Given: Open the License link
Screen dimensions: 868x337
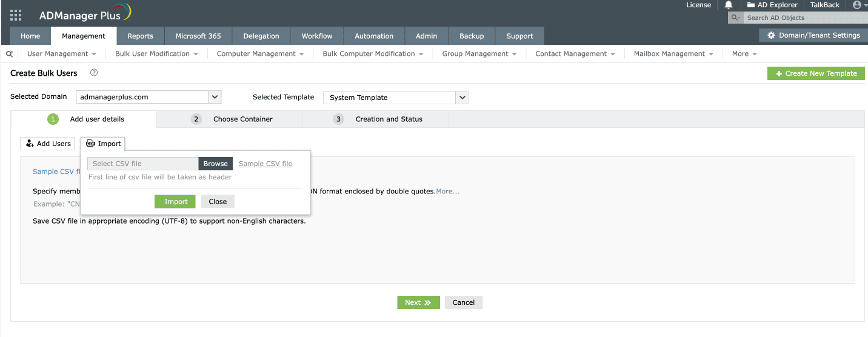Looking at the screenshot, I should [698, 5].
